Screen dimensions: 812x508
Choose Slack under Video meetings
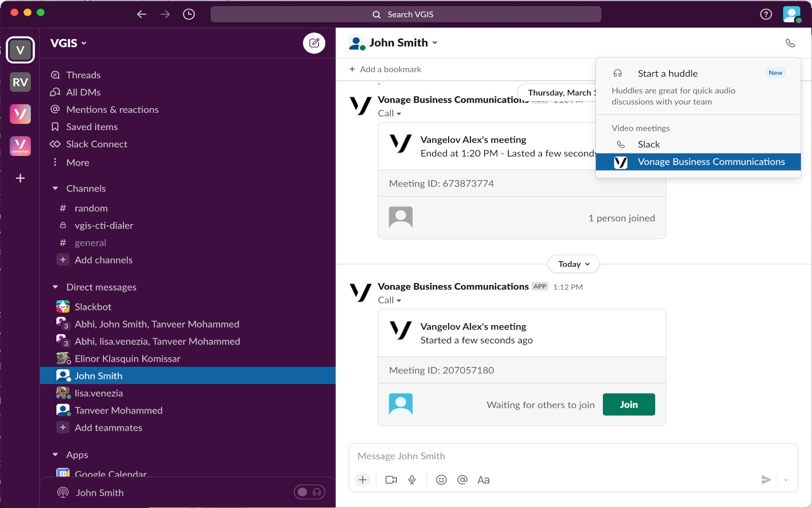tap(648, 145)
